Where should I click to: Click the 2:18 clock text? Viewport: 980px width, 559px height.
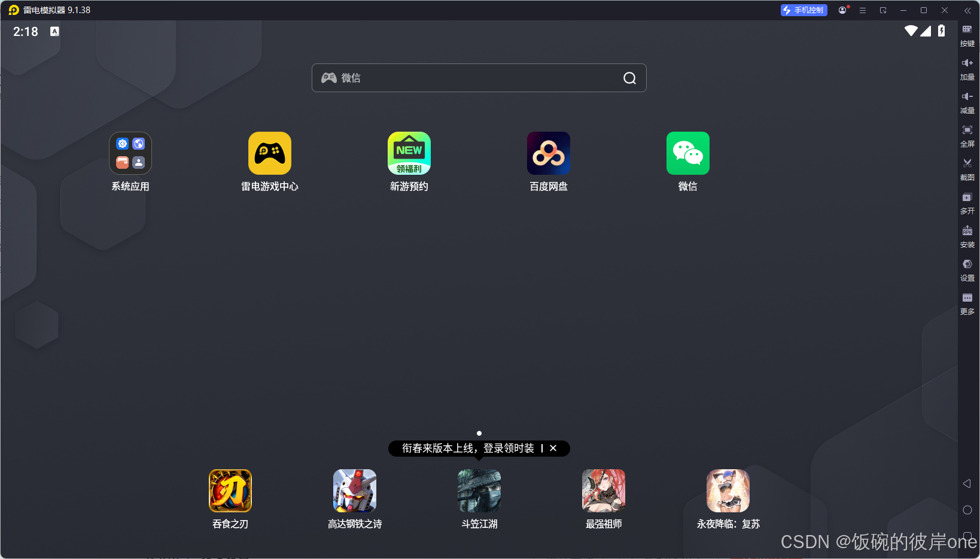26,32
